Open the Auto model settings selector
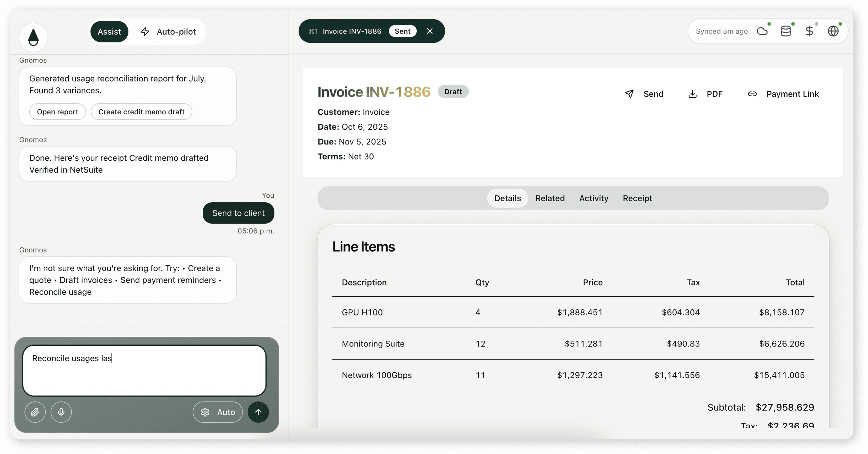The width and height of the screenshot is (868, 454). pos(218,412)
